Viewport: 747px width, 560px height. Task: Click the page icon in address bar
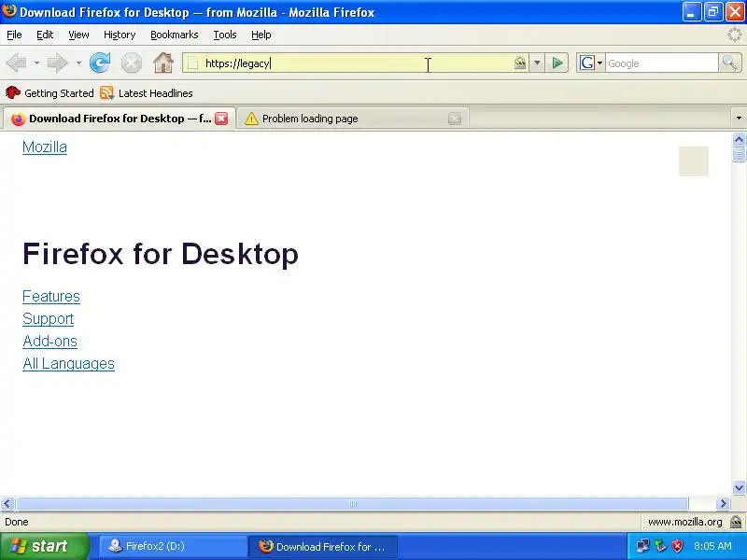[192, 63]
